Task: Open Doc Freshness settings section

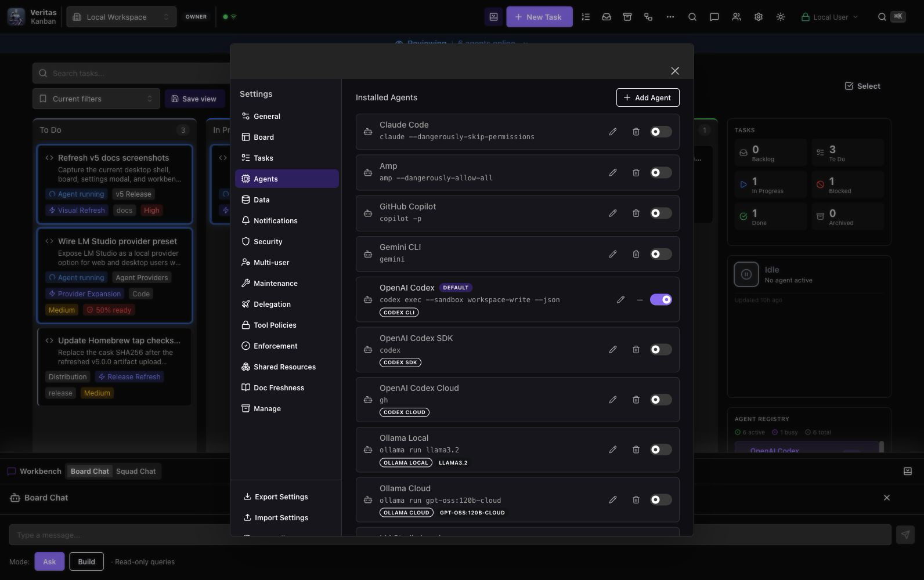Action: 287,387
